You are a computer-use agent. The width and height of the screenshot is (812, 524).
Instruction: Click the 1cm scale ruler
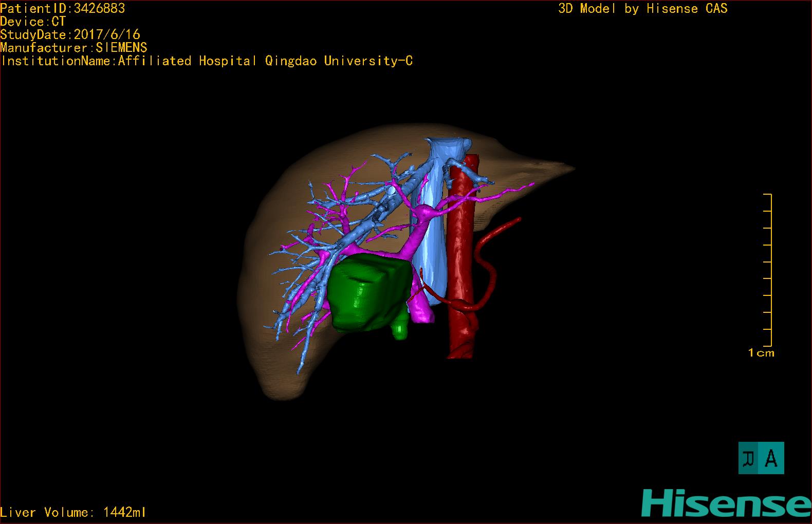[x=767, y=270]
